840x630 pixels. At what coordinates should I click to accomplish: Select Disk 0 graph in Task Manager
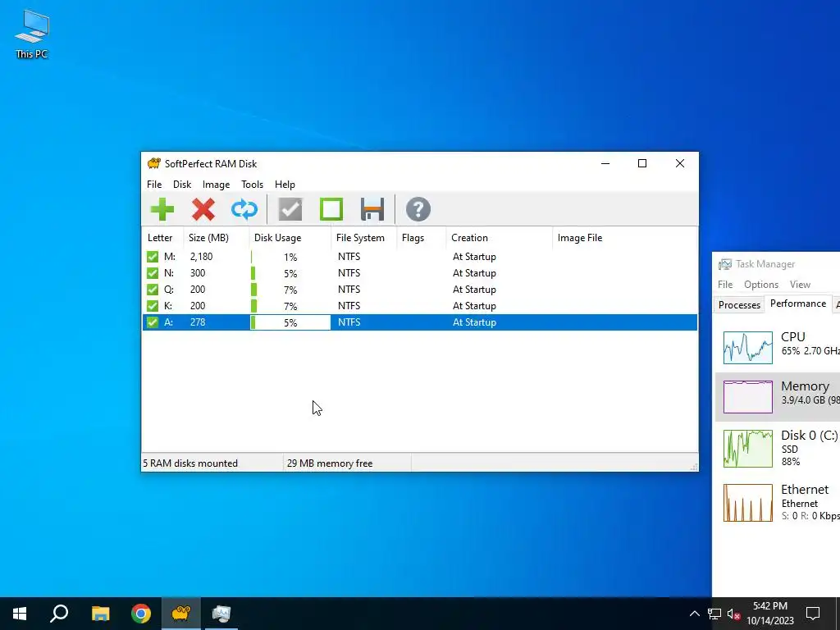pos(748,449)
